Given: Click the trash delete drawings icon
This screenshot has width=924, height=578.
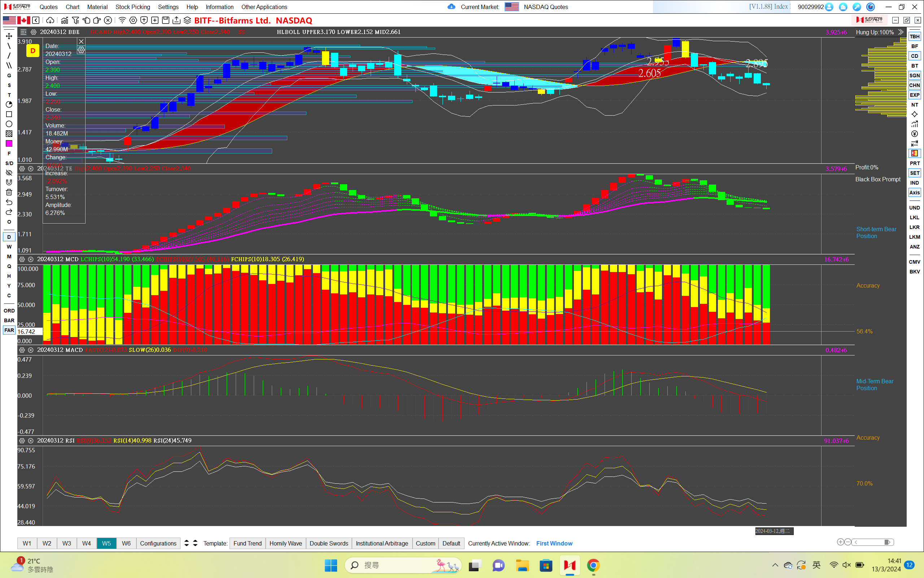Looking at the screenshot, I should [x=9, y=192].
